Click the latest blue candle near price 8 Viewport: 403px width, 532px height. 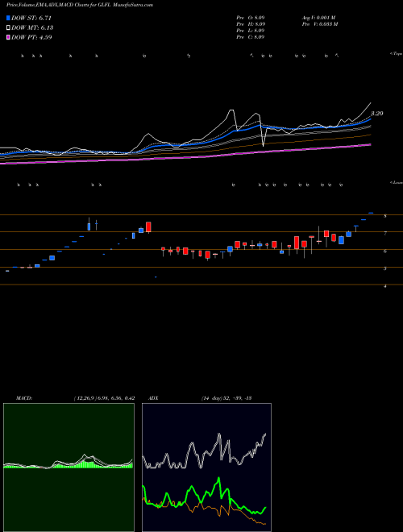click(x=371, y=213)
